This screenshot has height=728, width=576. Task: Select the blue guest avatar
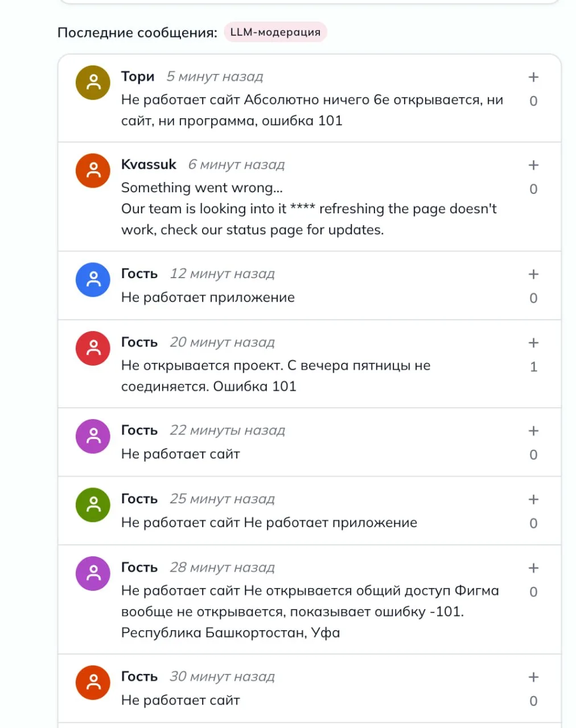(93, 280)
